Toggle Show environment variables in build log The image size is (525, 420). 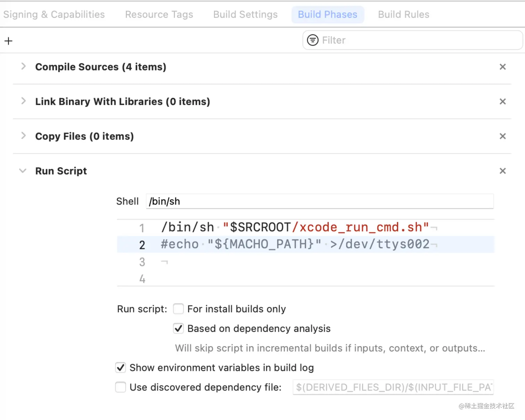[x=120, y=368]
